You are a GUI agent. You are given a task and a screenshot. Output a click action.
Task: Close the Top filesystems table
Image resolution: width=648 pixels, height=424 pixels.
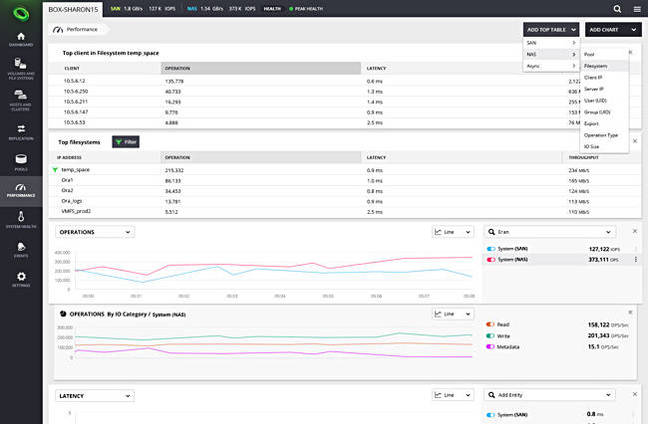coord(635,141)
